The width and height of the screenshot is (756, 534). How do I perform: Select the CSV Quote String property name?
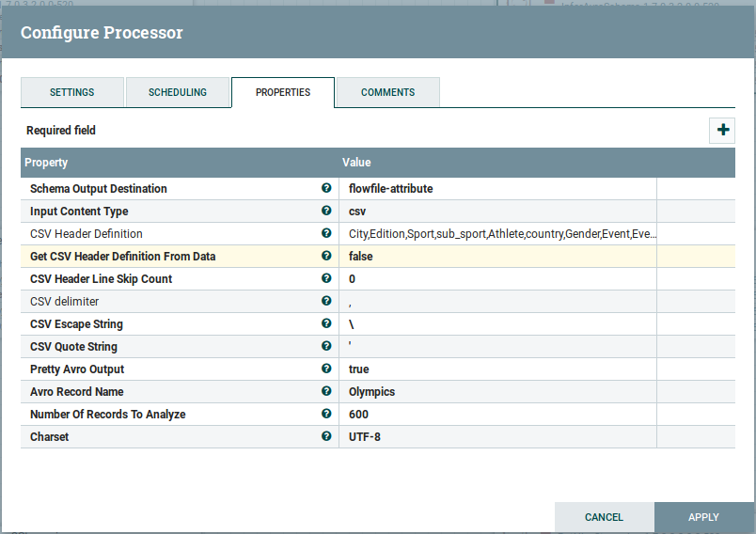click(73, 347)
